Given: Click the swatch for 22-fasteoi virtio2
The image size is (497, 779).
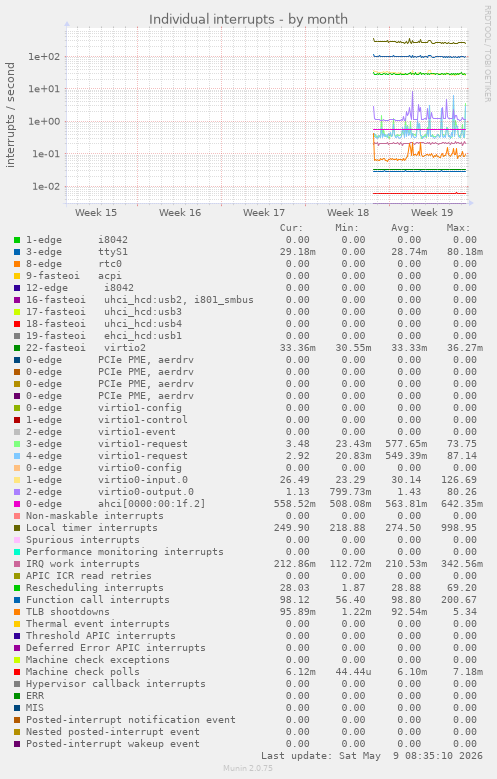Looking at the screenshot, I should 17,348.
